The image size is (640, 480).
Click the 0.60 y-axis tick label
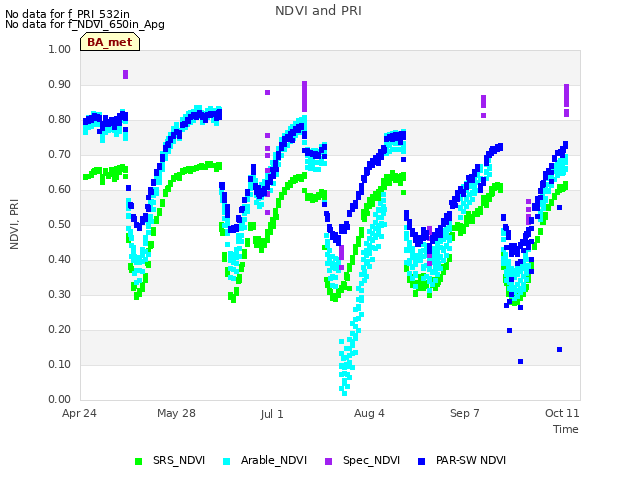[60, 189]
